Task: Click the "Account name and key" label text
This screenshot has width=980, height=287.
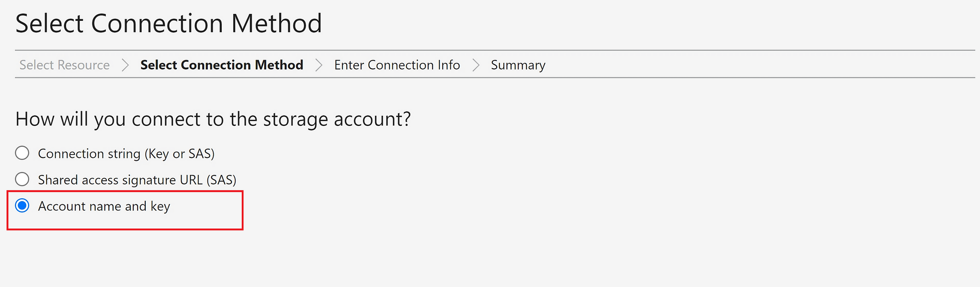Action: [104, 206]
